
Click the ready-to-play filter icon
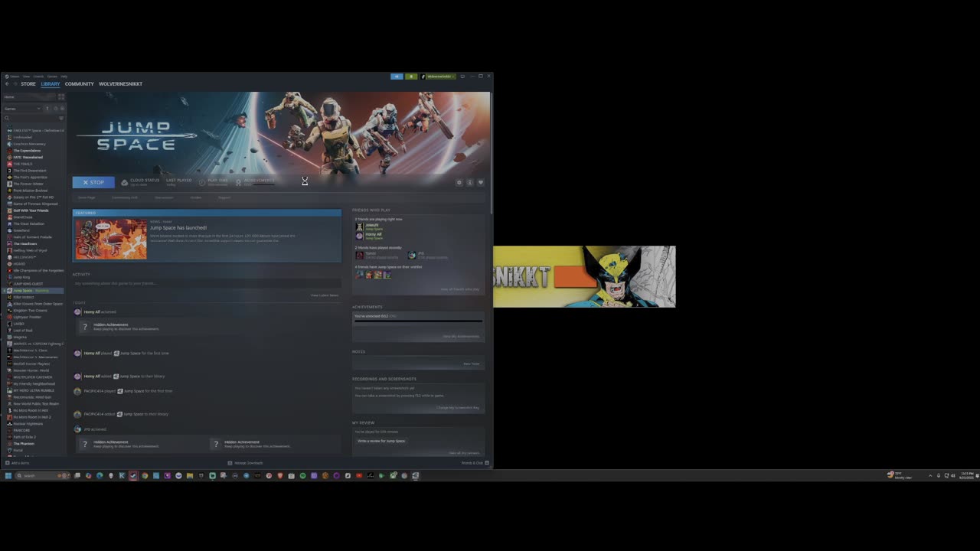tap(62, 109)
